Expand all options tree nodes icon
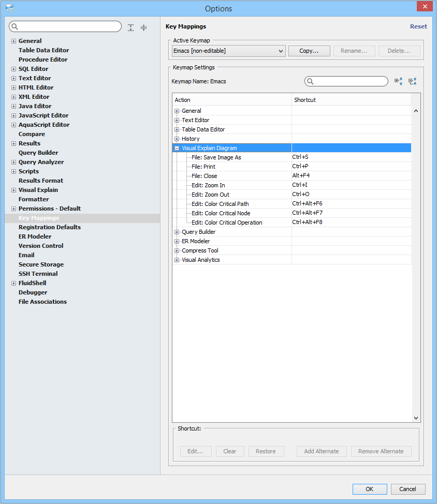The image size is (437, 504). tap(130, 27)
